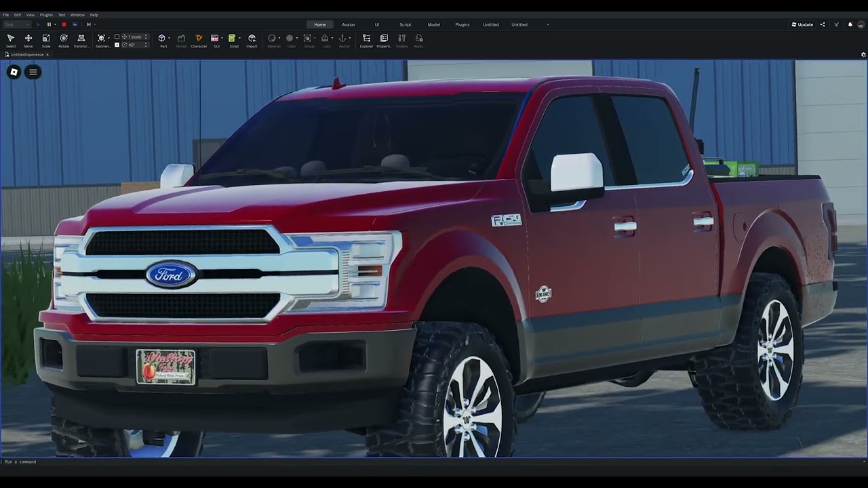Click the Roblox logo button in viewport
This screenshot has height=488, width=868.
tap(14, 72)
